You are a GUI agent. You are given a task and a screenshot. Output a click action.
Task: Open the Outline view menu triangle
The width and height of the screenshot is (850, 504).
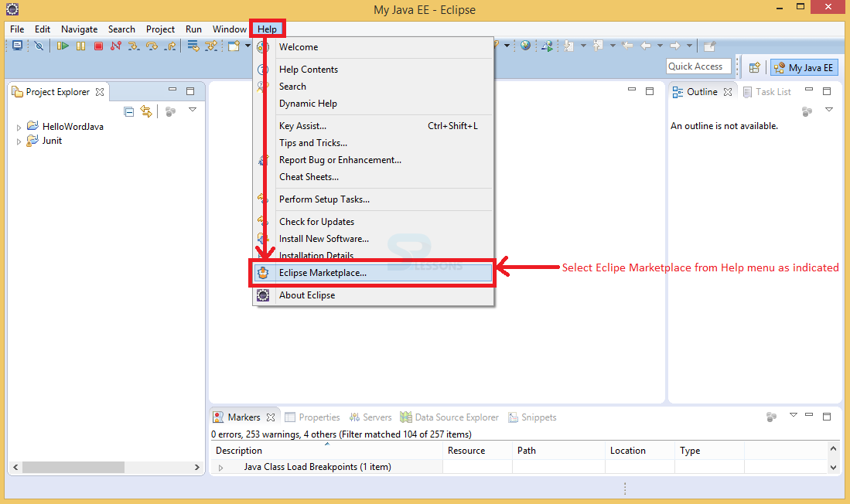[x=829, y=110]
